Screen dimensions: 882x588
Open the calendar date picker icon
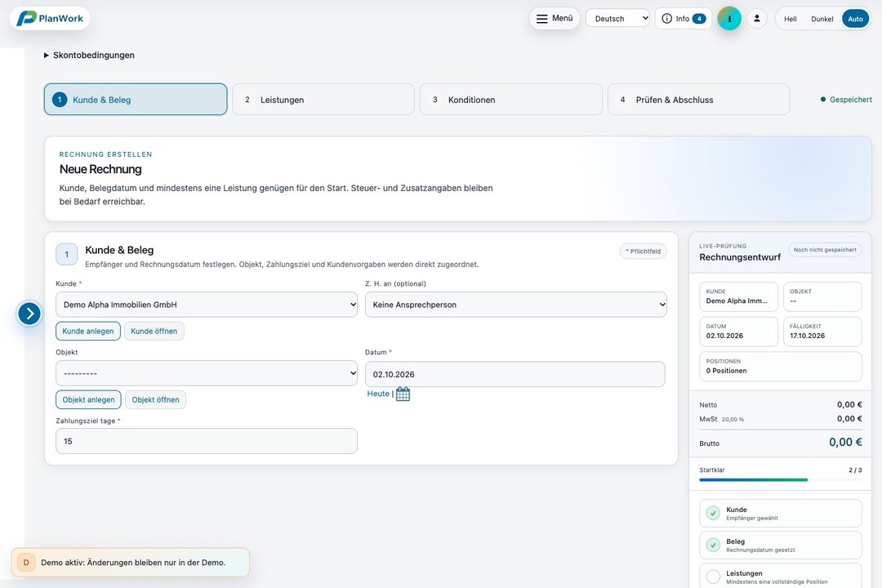point(403,394)
